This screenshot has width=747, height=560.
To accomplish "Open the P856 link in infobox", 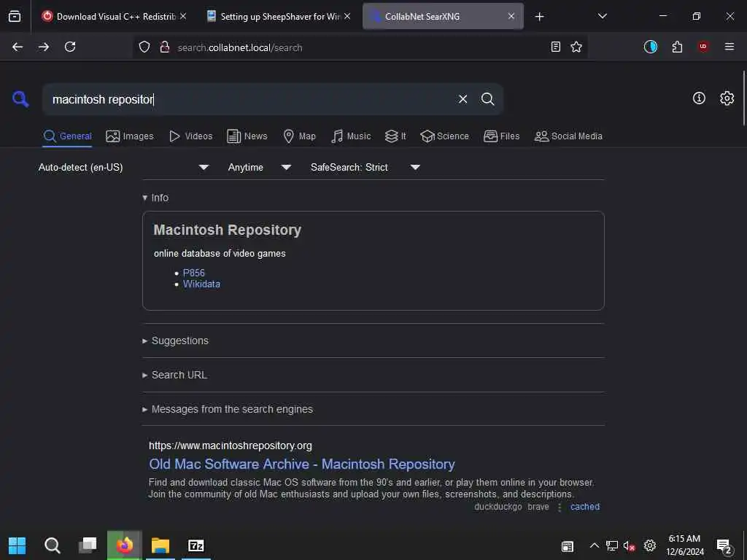I will (x=194, y=273).
